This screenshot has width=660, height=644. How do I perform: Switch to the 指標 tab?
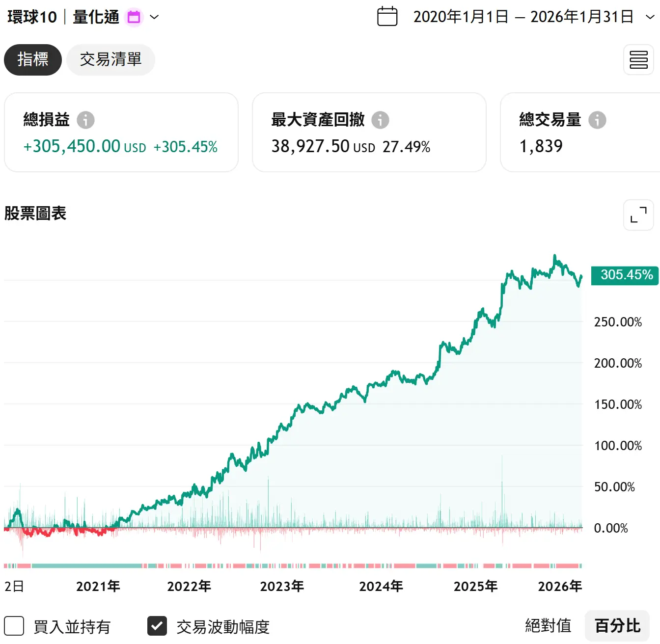[33, 60]
